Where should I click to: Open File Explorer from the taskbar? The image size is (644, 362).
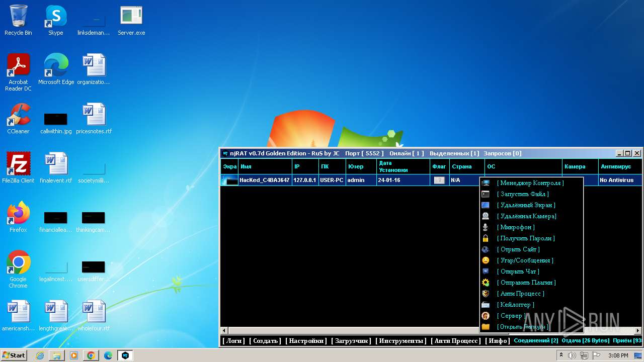pos(57,355)
